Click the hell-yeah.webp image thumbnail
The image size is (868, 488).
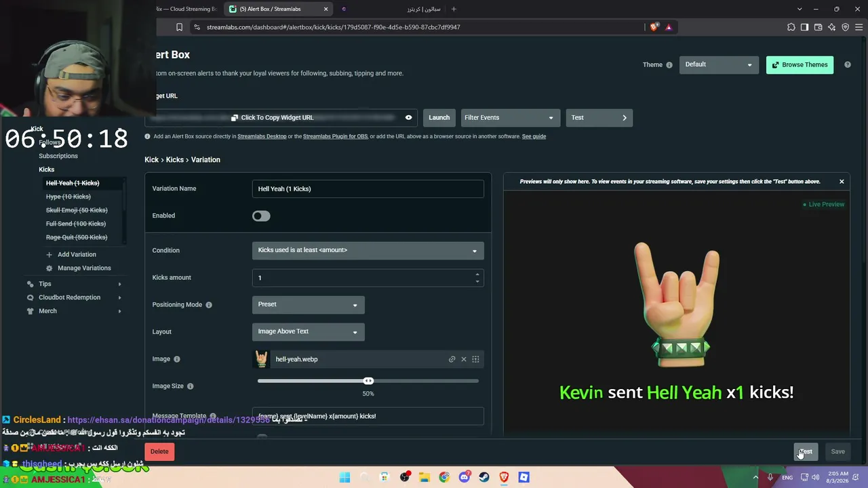coord(262,359)
